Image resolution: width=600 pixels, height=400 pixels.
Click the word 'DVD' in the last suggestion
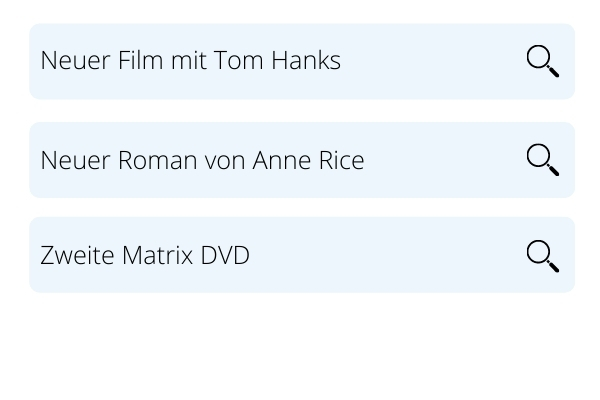click(225, 255)
